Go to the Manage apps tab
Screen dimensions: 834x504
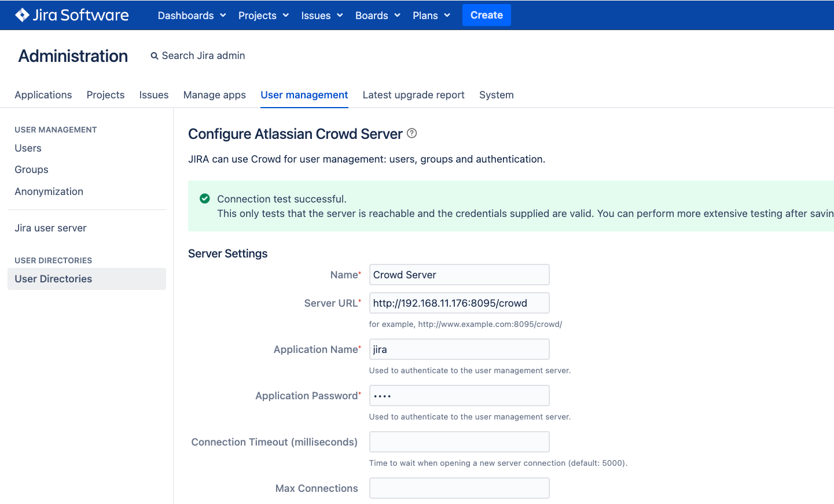click(214, 95)
